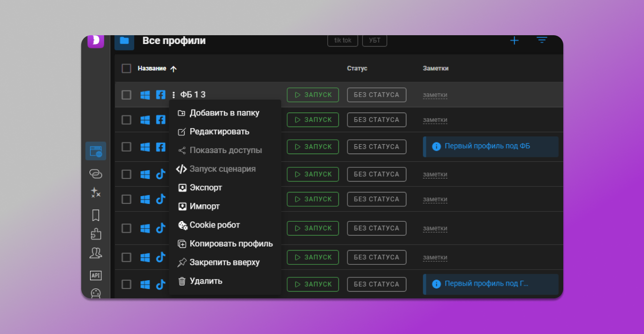Screen dimensions: 644x334
Task: Select Добавить в папку menu item
Action: [224, 113]
